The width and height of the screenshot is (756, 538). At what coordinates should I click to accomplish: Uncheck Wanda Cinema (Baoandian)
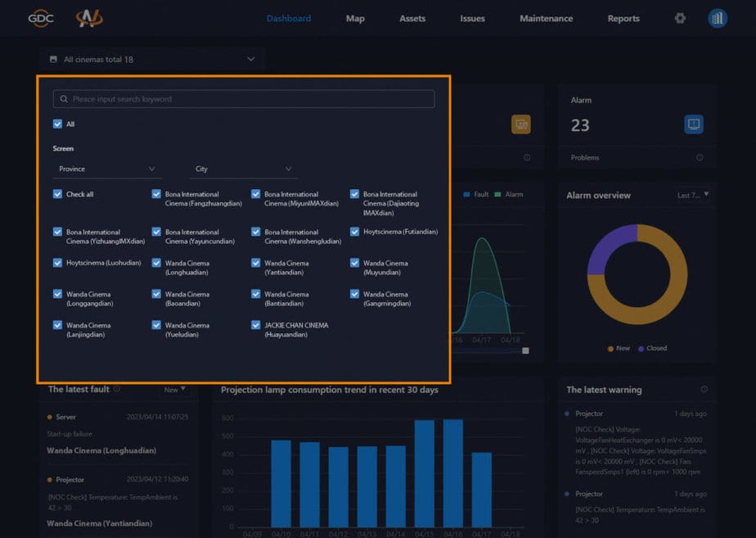[156, 294]
